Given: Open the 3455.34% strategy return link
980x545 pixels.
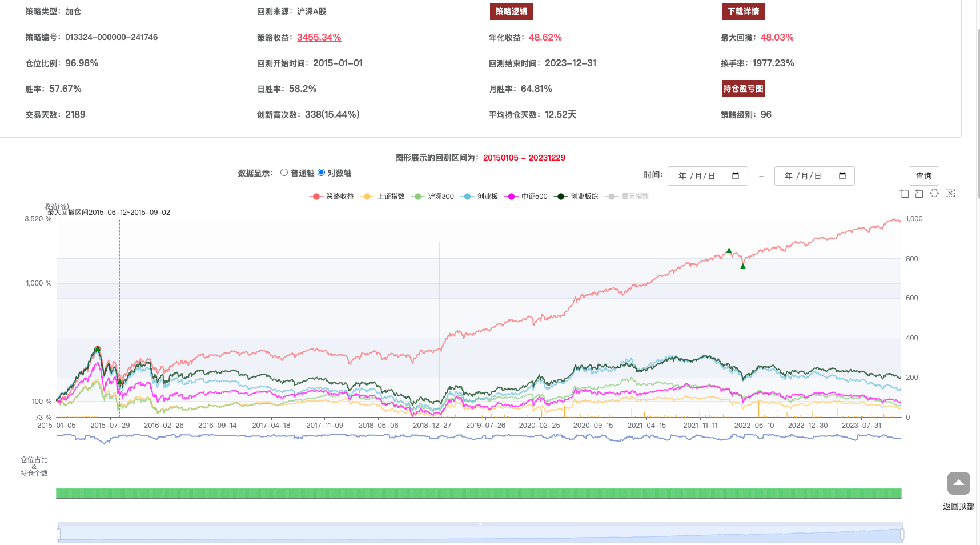Looking at the screenshot, I should pos(319,37).
